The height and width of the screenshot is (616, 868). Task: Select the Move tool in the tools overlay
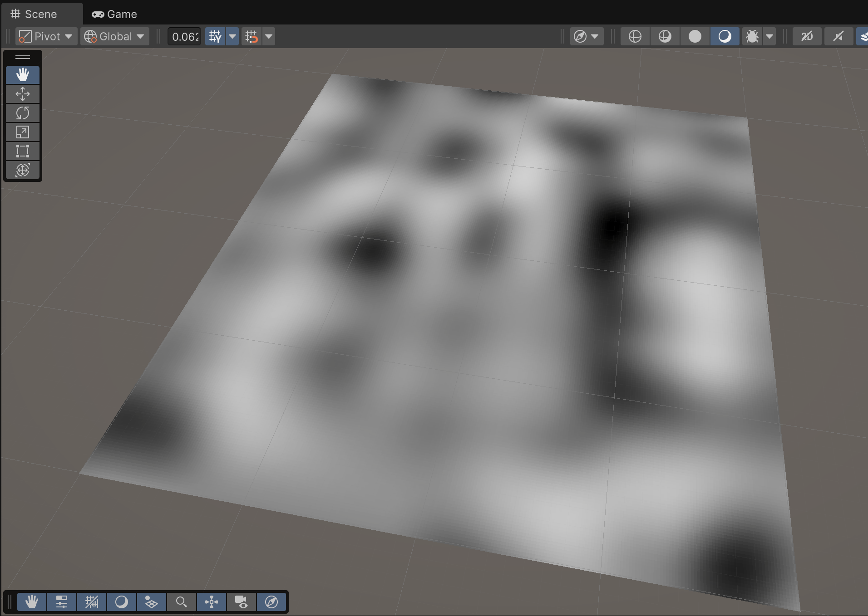coord(23,94)
